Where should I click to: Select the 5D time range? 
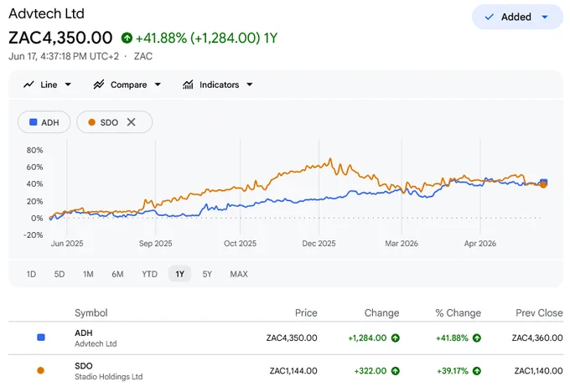pos(60,274)
